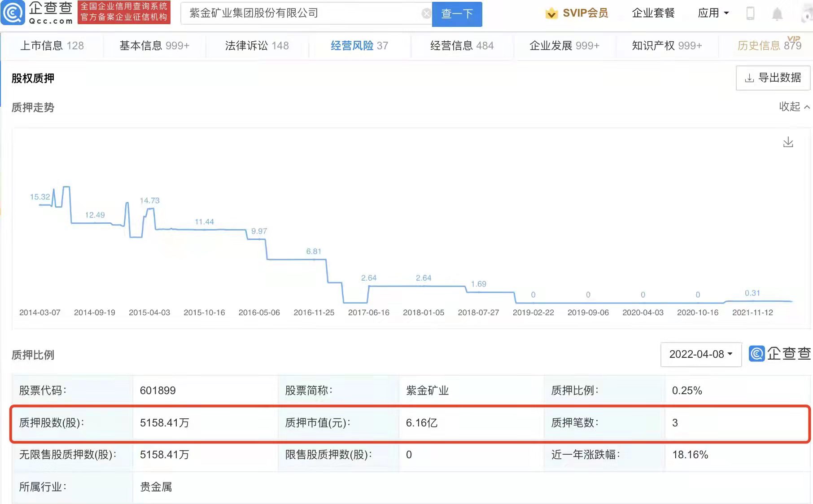The width and height of the screenshot is (813, 504).
Task: Switch to 知识产权 999+ tab
Action: pyautogui.click(x=667, y=45)
